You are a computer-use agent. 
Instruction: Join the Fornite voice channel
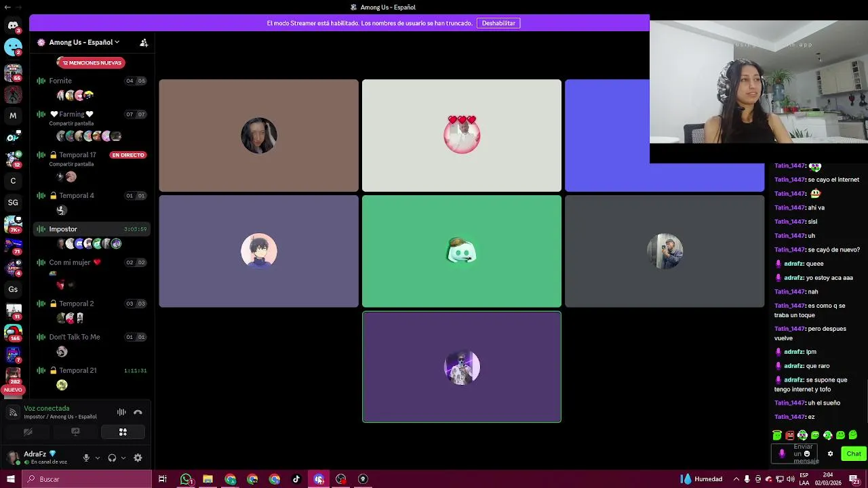point(92,81)
